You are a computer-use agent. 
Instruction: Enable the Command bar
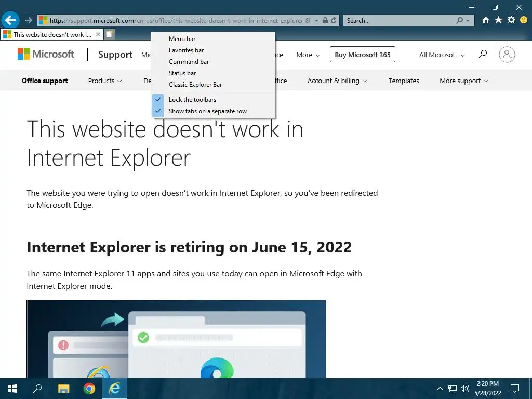click(213, 62)
